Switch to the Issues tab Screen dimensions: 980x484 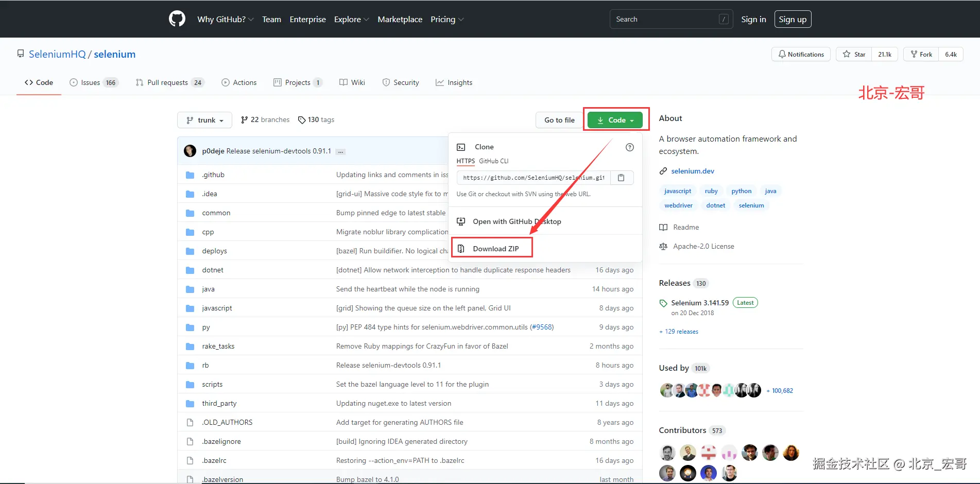click(x=94, y=82)
